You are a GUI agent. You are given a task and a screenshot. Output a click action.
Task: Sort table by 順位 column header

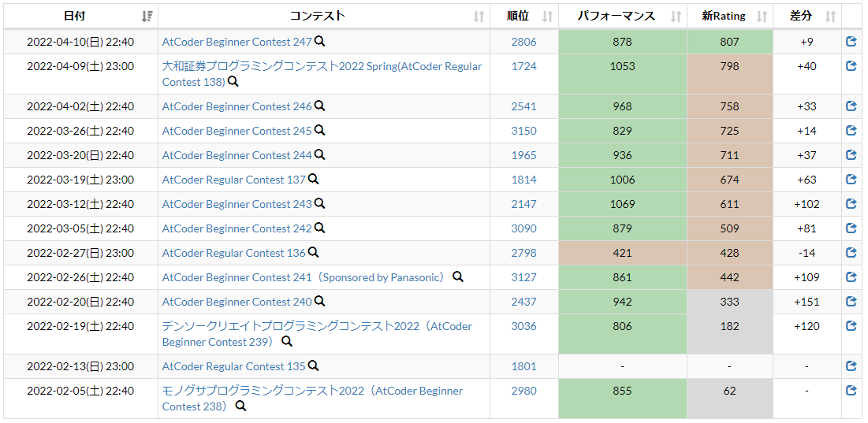point(524,16)
